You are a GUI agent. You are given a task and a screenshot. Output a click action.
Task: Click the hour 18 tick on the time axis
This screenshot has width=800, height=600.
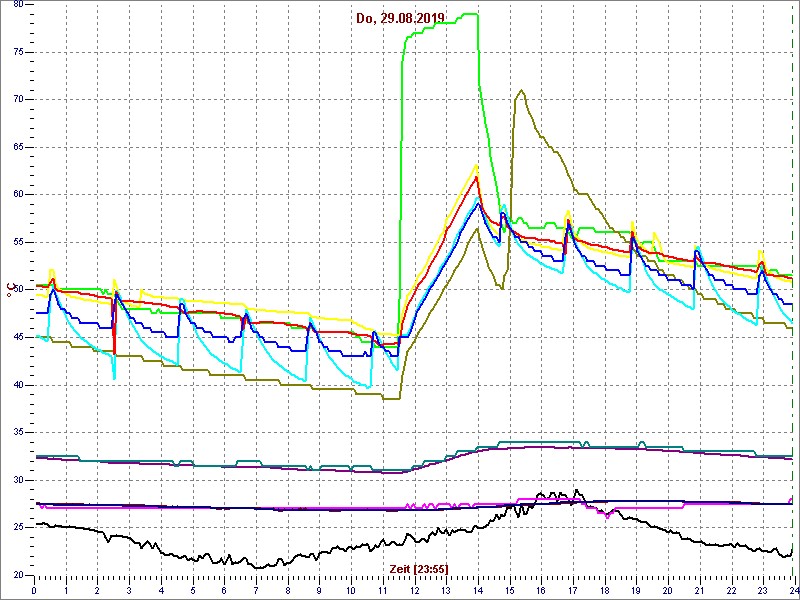[x=604, y=590]
